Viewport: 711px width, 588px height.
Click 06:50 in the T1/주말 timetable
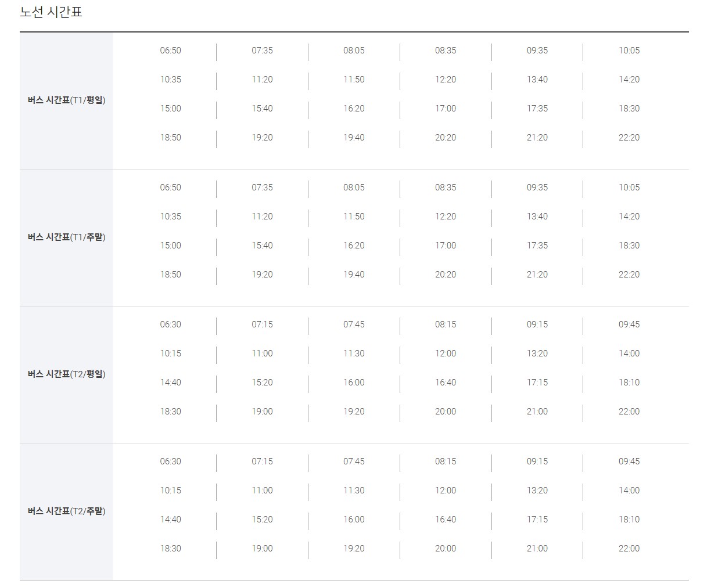click(171, 187)
